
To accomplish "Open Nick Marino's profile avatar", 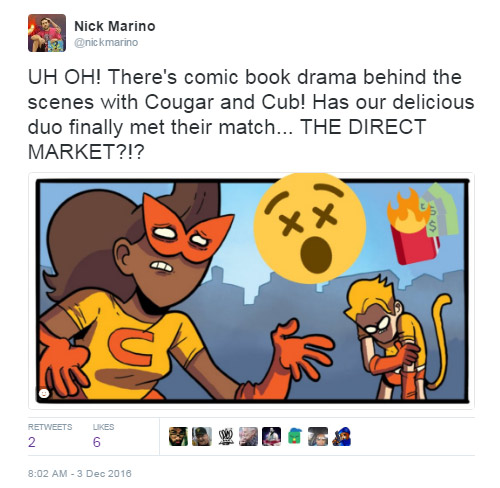I will click(47, 33).
